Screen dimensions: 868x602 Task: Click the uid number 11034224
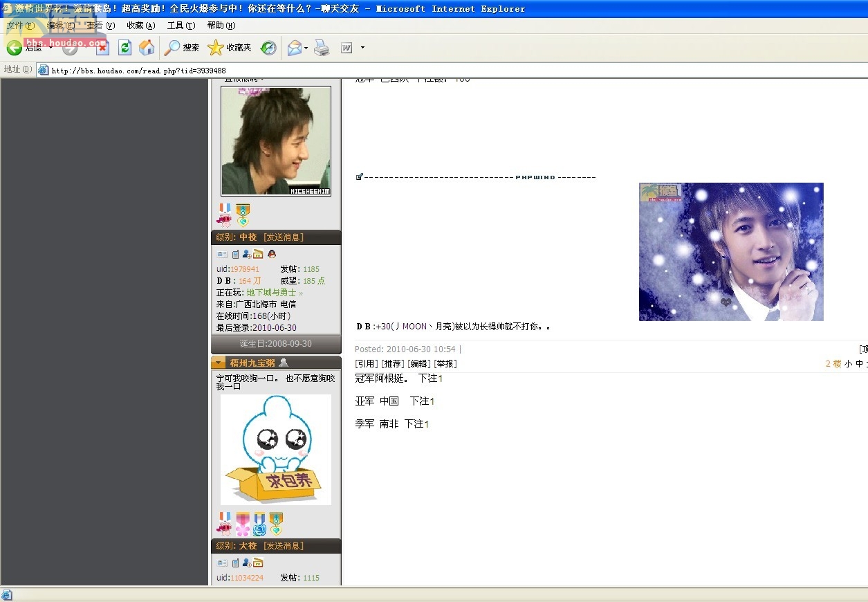coord(247,578)
